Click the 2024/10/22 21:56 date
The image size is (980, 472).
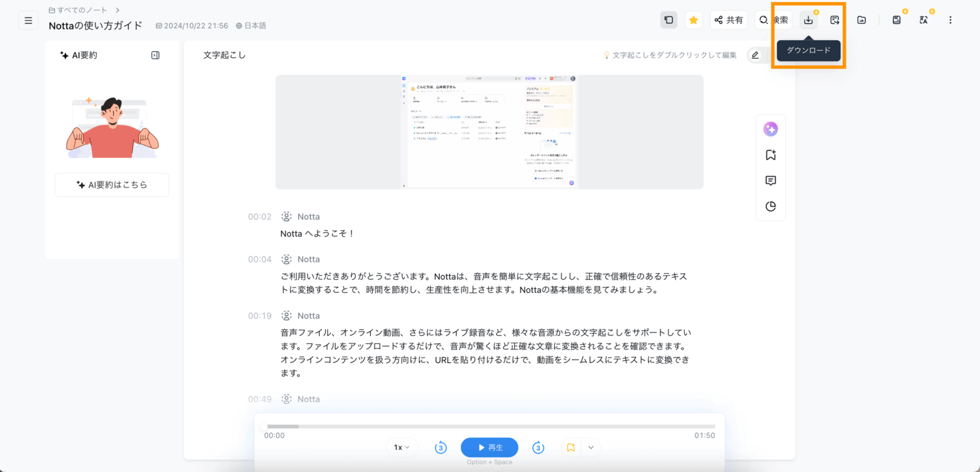pos(192,26)
